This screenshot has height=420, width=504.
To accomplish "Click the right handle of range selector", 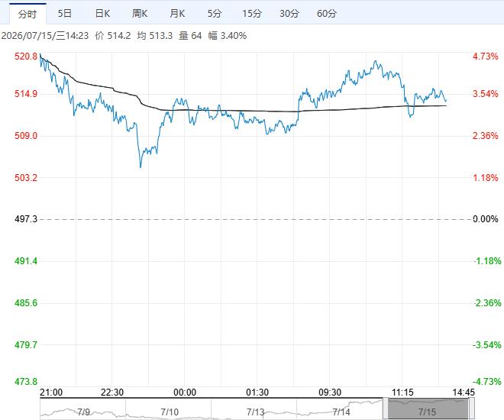I will [471, 408].
